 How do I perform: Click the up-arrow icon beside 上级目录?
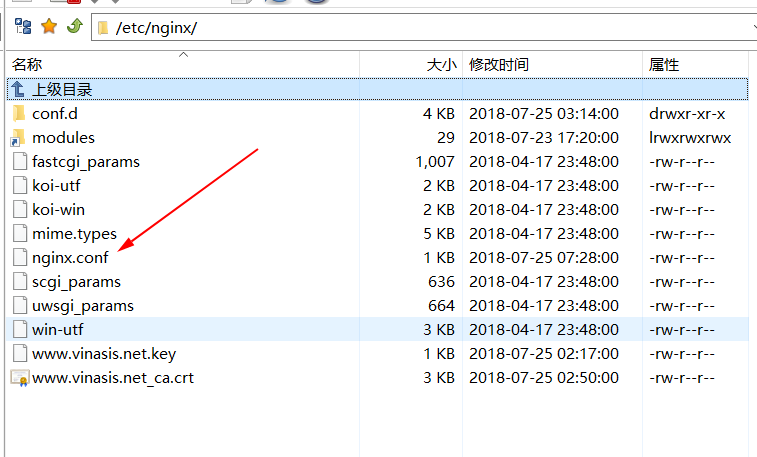tap(18, 89)
